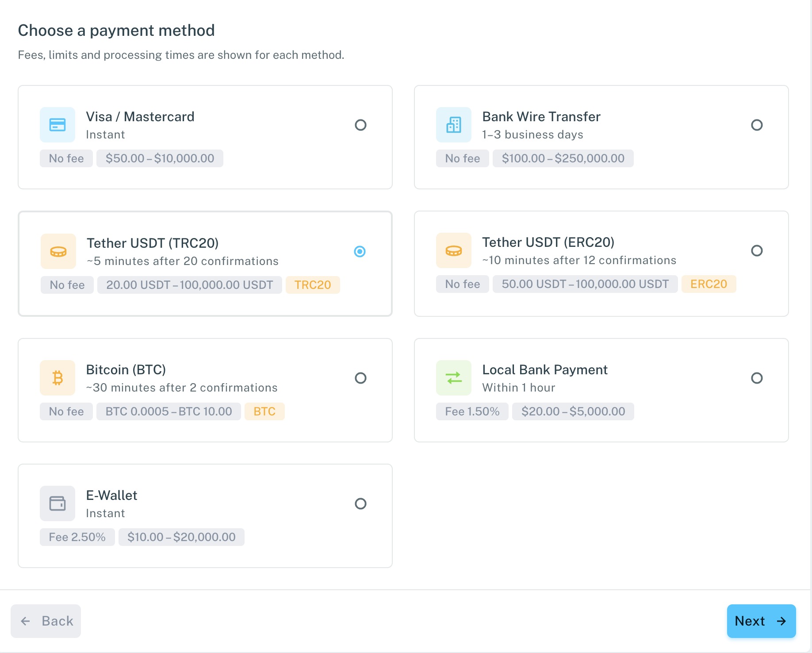Select the Tether USDT (ERC20) radio button
The width and height of the screenshot is (812, 653).
click(x=757, y=250)
